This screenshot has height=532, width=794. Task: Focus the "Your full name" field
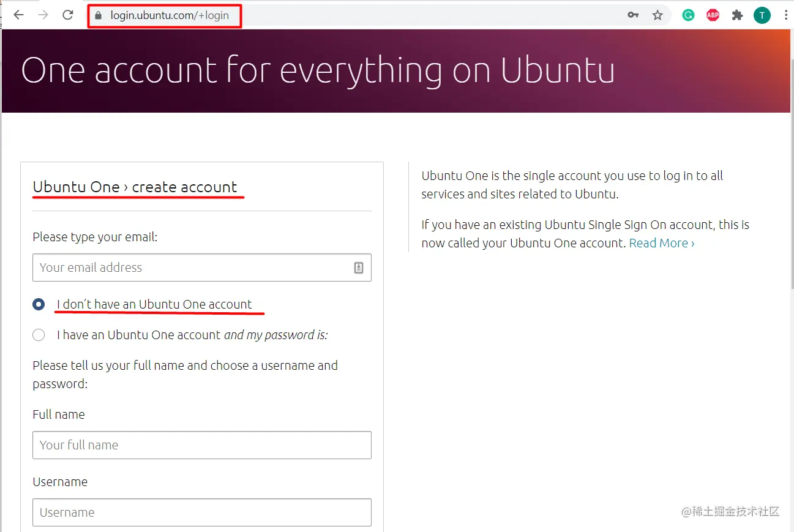202,445
